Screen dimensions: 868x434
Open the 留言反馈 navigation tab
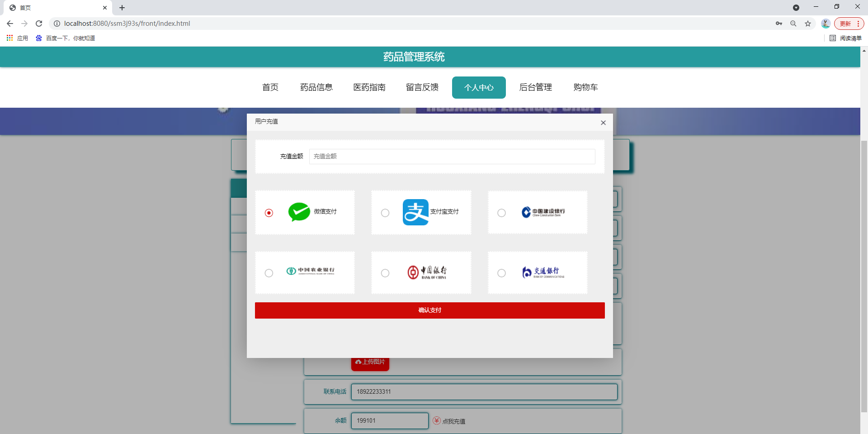(x=422, y=87)
